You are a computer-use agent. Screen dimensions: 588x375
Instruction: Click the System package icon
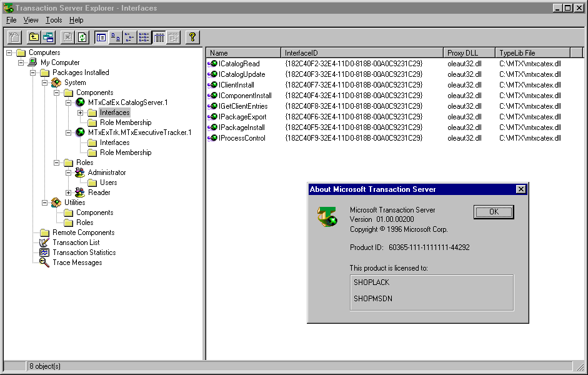pos(56,82)
